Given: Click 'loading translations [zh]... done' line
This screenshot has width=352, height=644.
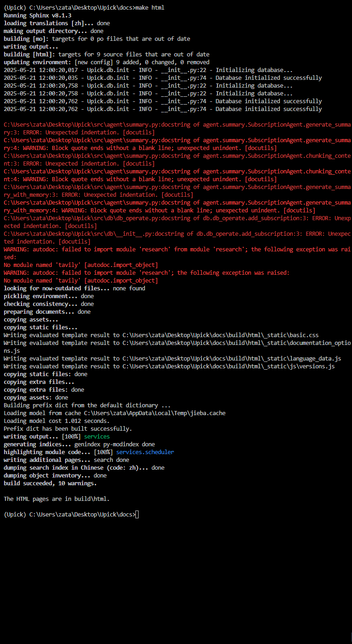Looking at the screenshot, I should click(57, 23).
